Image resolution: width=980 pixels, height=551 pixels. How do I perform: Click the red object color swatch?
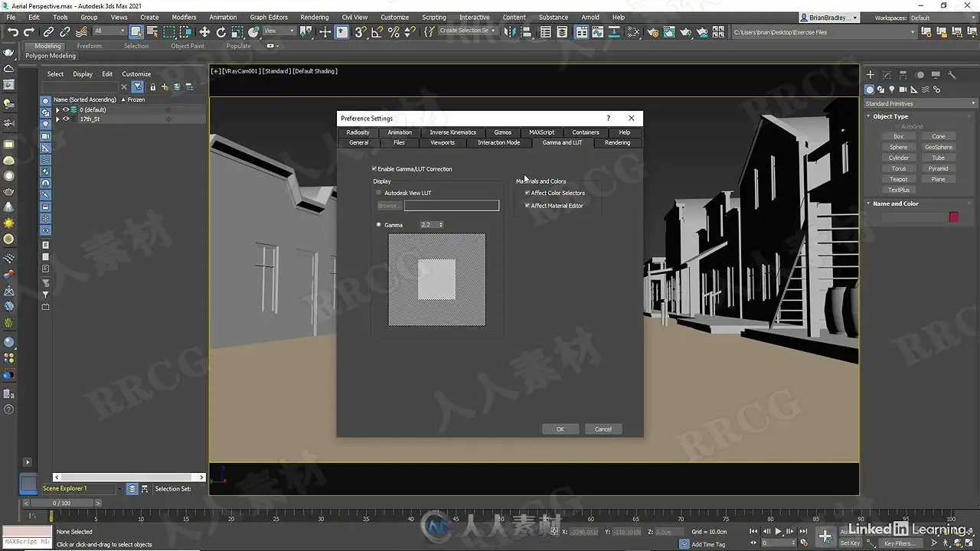[x=953, y=217]
